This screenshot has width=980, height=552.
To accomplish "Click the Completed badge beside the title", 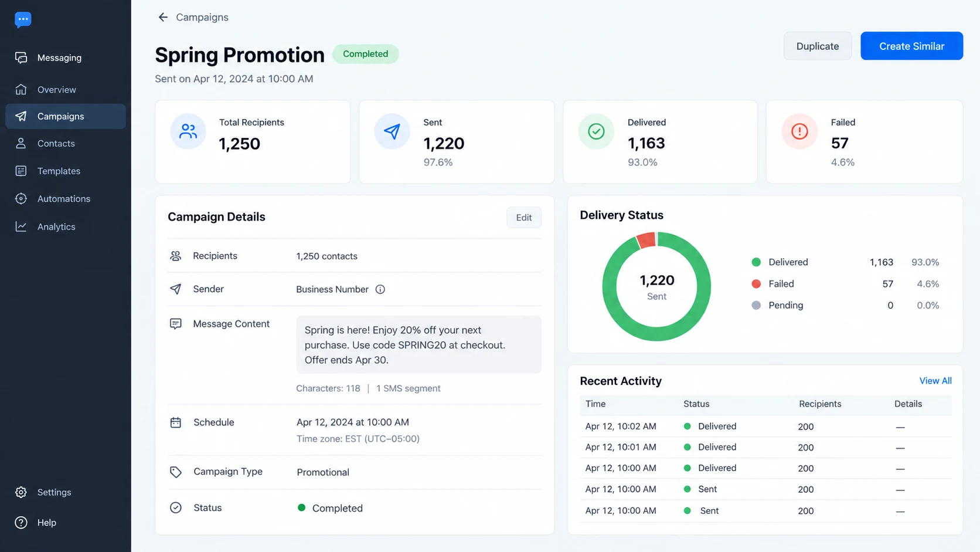I will point(365,54).
